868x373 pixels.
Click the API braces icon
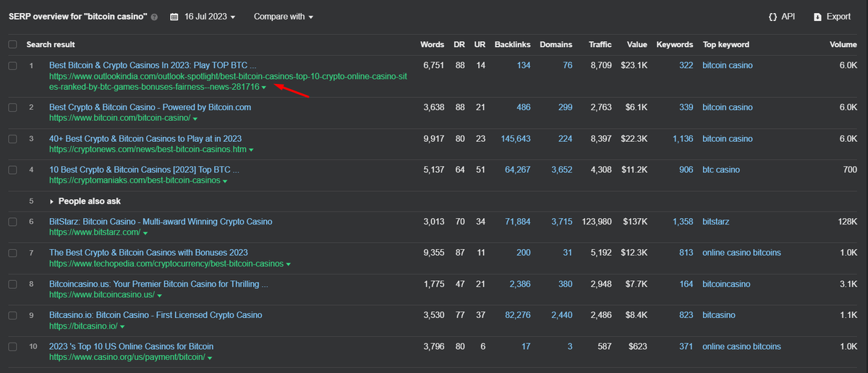[773, 17]
